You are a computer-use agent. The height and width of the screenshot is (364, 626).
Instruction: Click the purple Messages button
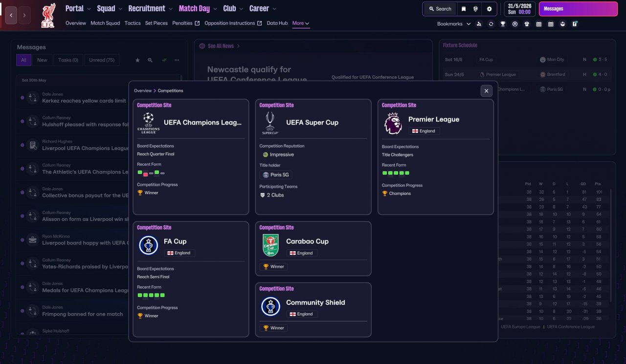(x=578, y=9)
